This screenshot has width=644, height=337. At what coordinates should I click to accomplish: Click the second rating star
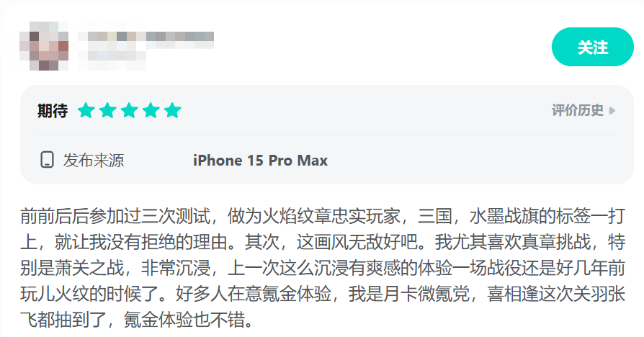point(108,110)
